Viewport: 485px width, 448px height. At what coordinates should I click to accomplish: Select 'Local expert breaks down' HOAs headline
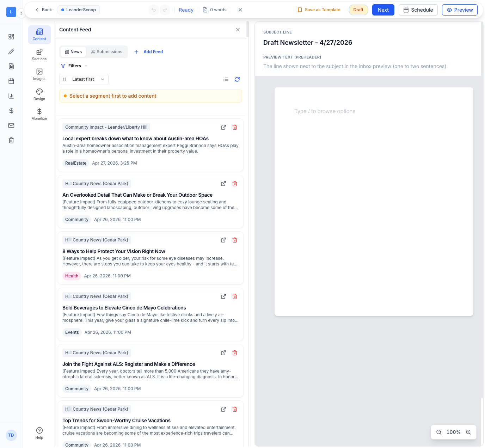coord(135,139)
